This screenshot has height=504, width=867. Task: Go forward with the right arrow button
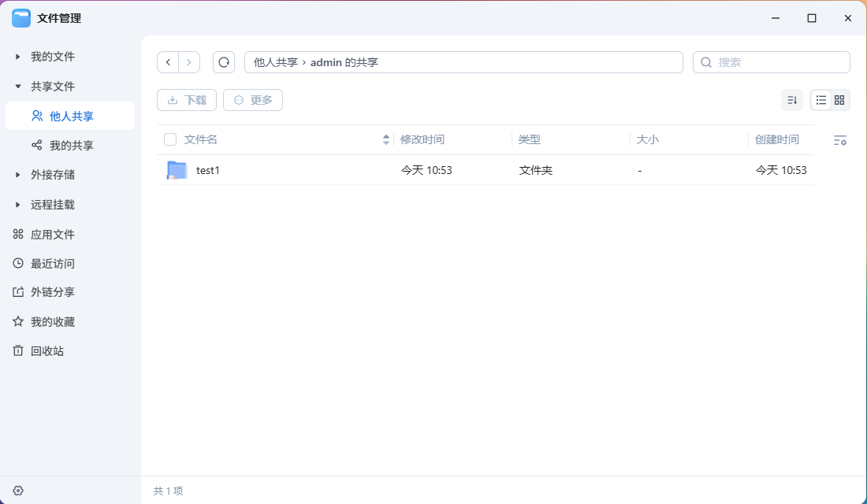coord(189,62)
